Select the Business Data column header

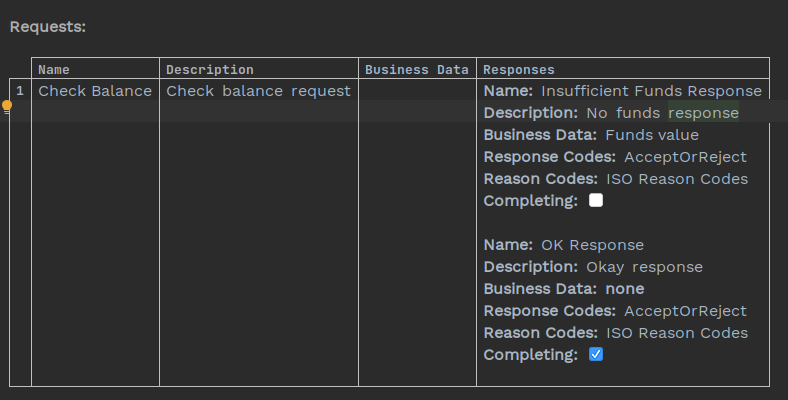coord(416,70)
